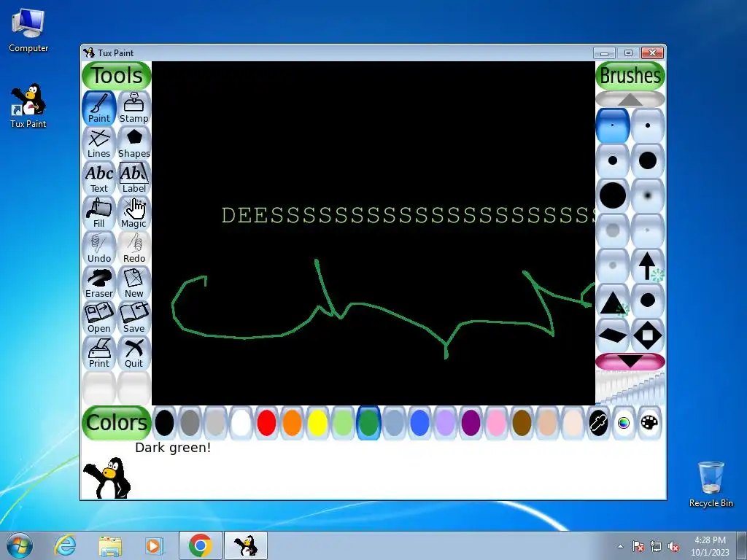Choose the triangle-shaped brush
Image resolution: width=747 pixels, height=560 pixels.
[x=613, y=300]
